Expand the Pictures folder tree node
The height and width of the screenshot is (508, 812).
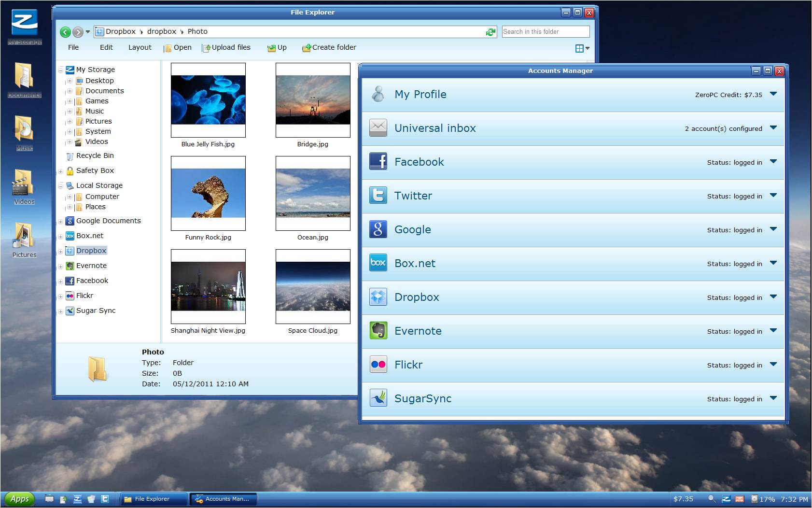point(70,122)
